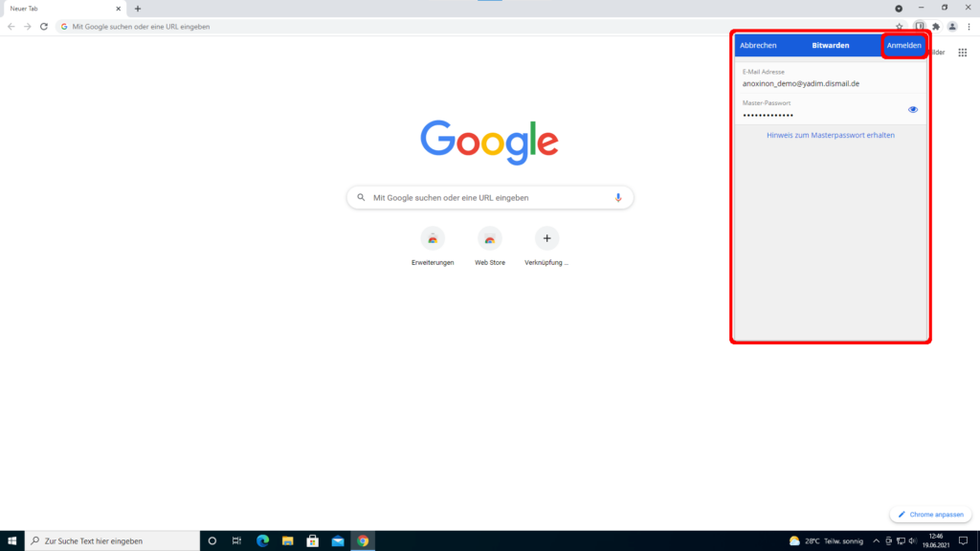Click the Bitwarden popup title

[831, 46]
